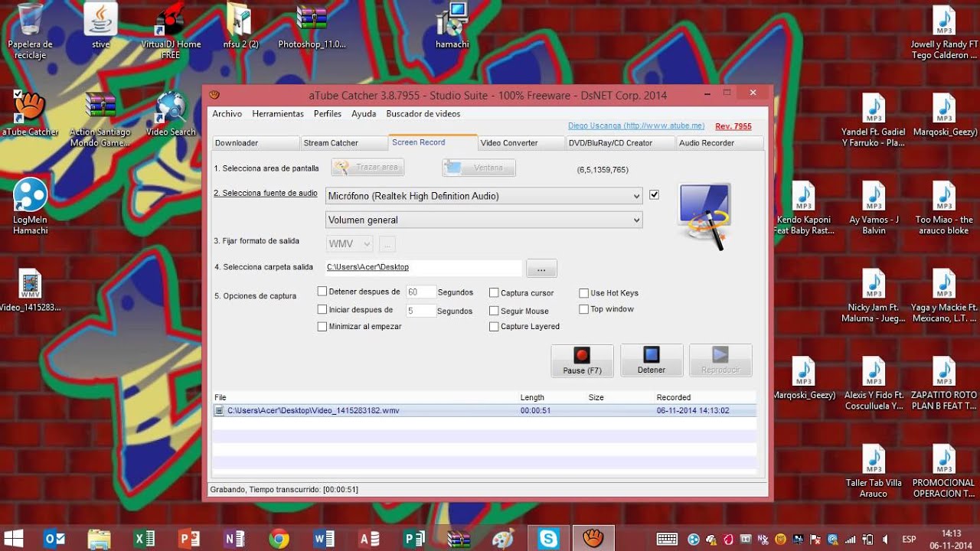The image size is (980, 551).
Task: Enable Iniciar despues de checkbox
Action: (x=322, y=310)
